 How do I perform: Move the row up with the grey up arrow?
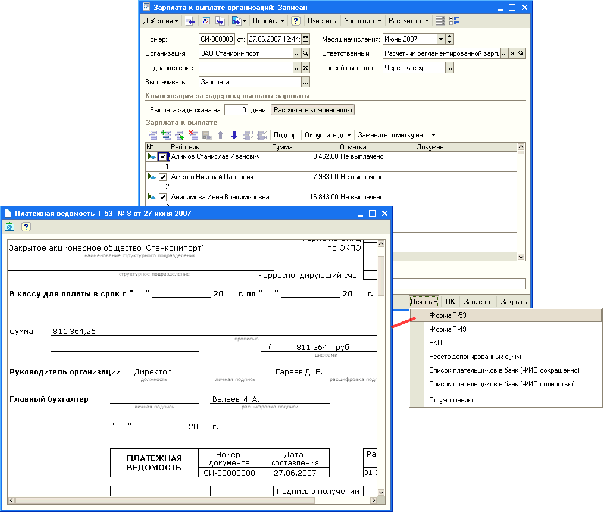(220, 135)
